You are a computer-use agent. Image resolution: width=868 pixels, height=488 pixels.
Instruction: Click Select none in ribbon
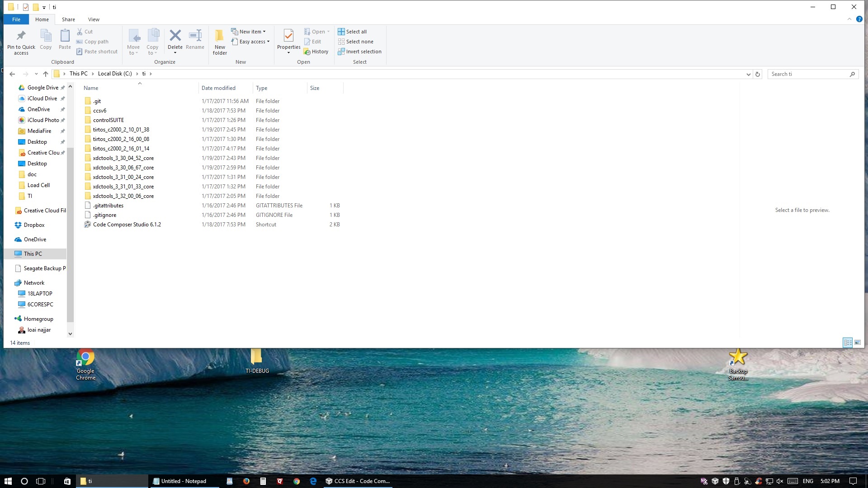coord(355,42)
